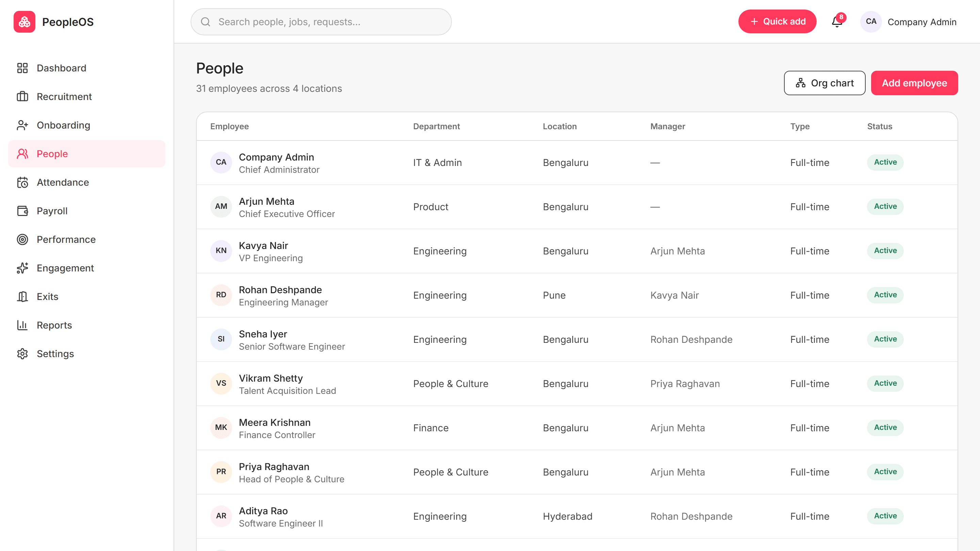
Task: Click the PeopleOS logo icon
Action: click(24, 22)
